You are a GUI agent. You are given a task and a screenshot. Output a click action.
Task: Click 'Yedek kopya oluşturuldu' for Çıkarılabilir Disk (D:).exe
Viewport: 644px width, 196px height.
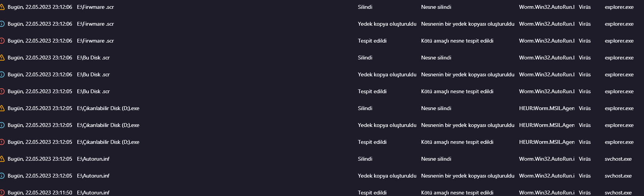[x=387, y=125]
